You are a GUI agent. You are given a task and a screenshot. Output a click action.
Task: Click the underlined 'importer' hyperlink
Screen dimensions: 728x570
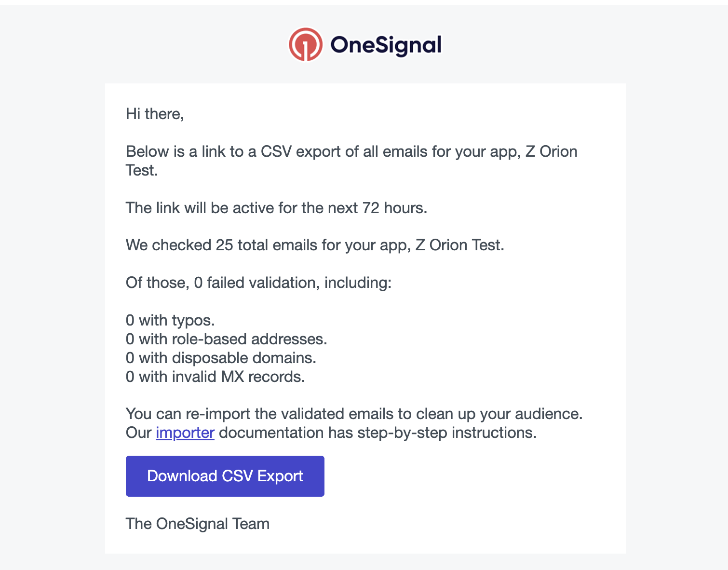(185, 433)
